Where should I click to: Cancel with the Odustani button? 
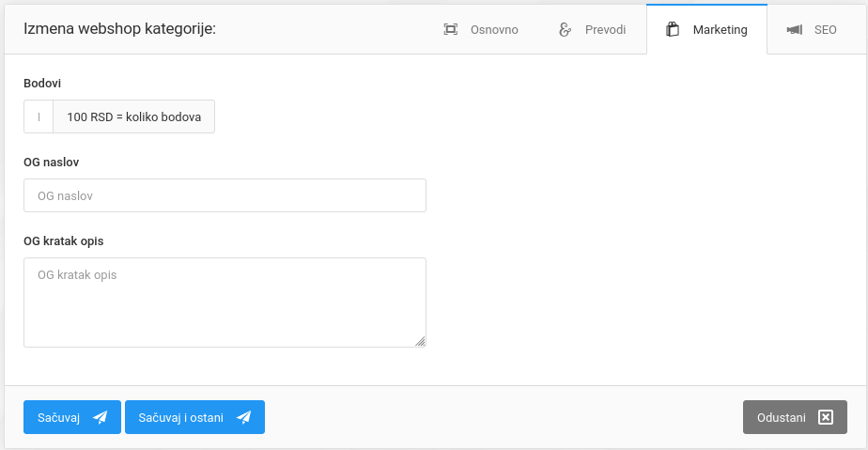782,417
